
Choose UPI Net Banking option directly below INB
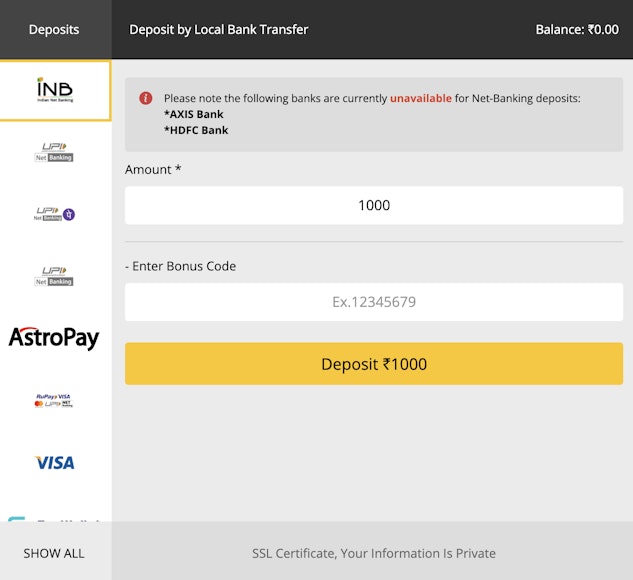pos(55,152)
